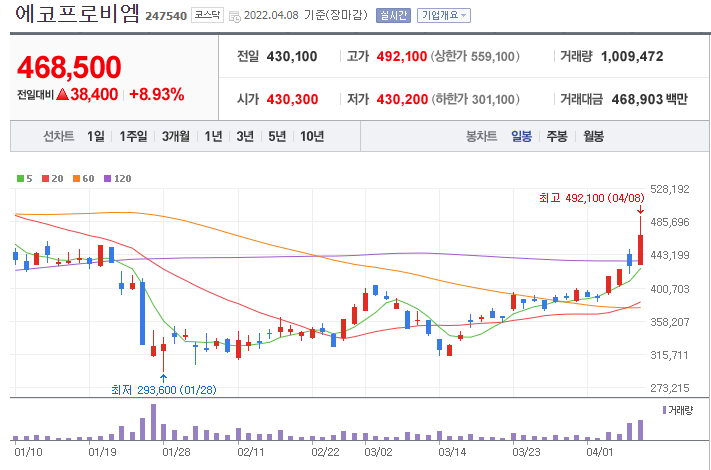Viewport: 711px width, 470px height.
Task: Click the 에코프로비엠 stock name heading
Action: 77,13
